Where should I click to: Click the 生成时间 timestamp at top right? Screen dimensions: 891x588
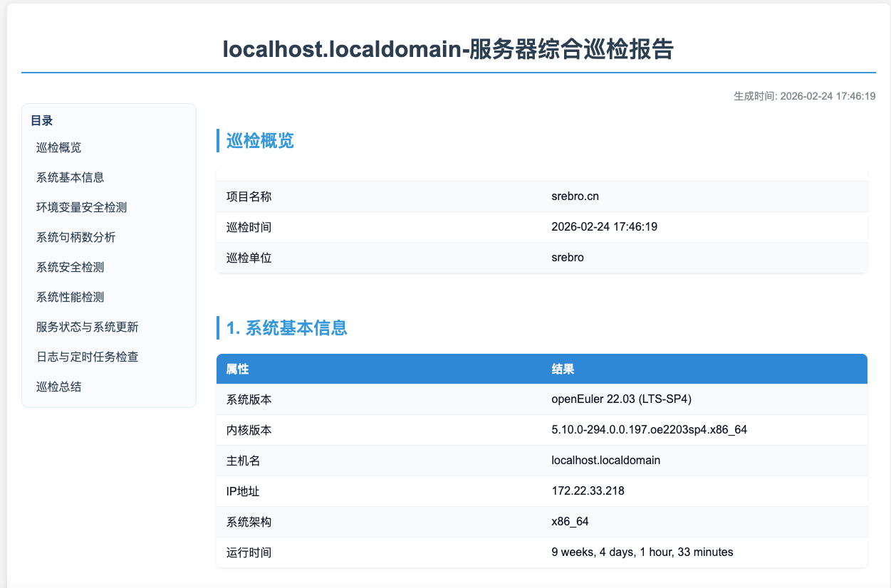[804, 95]
